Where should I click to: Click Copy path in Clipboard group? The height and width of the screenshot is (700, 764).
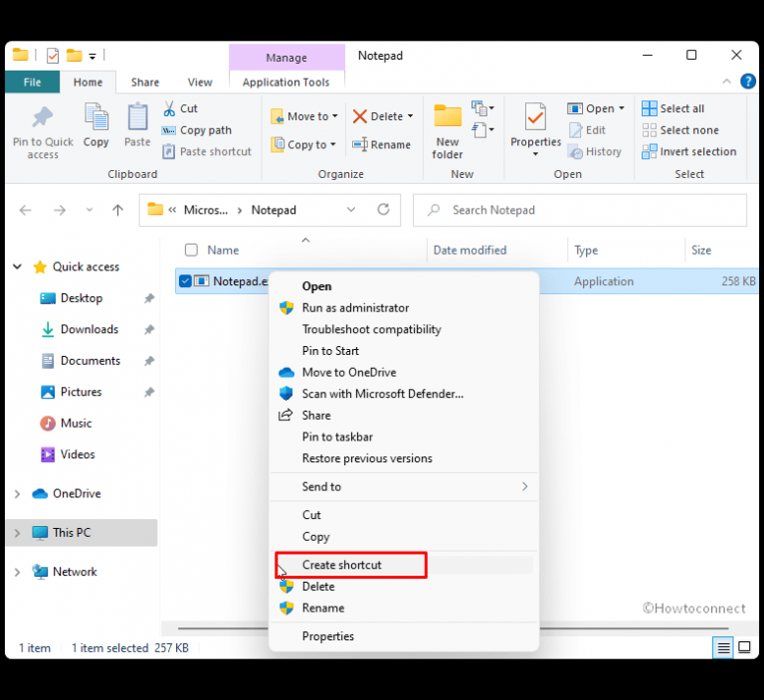pyautogui.click(x=197, y=130)
